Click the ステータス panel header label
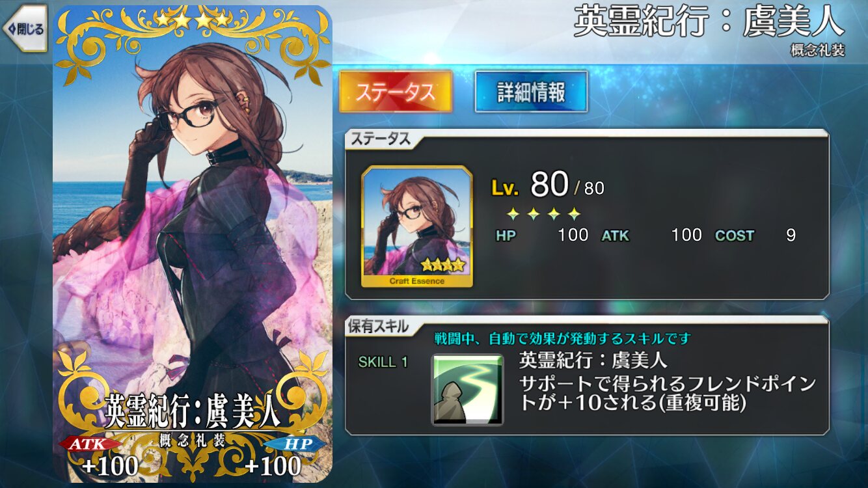The width and height of the screenshot is (868, 488). pyautogui.click(x=381, y=139)
